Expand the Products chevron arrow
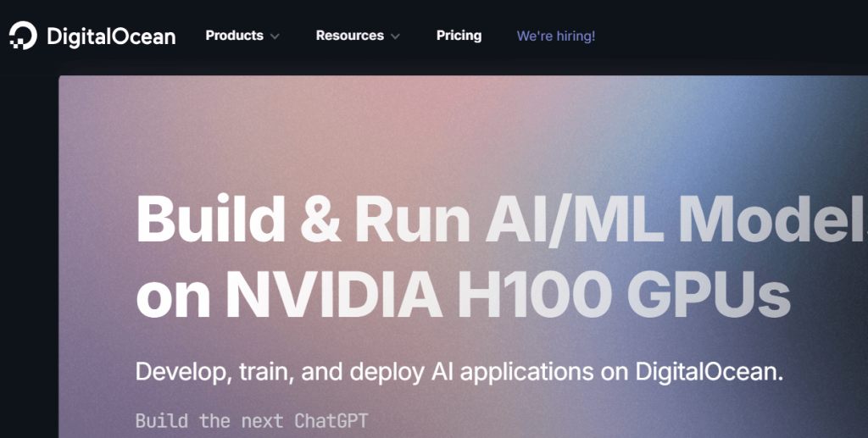Image resolution: width=868 pixels, height=438 pixels. (275, 36)
